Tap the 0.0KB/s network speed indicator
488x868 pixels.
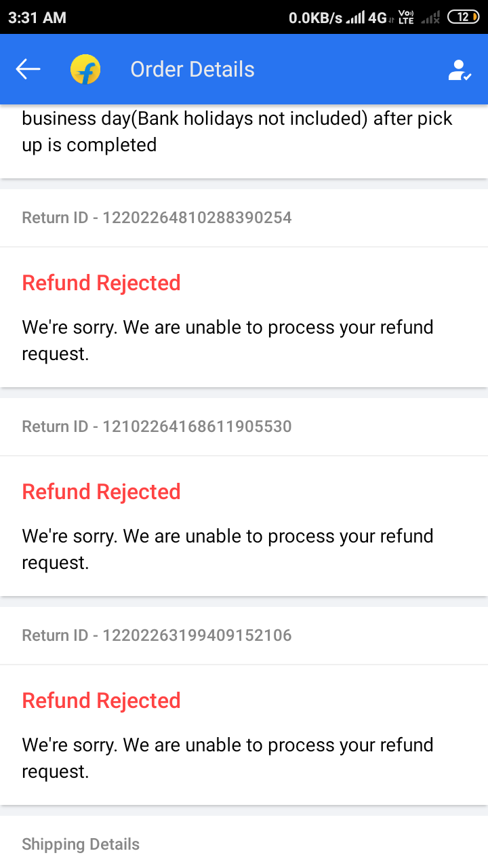(316, 18)
